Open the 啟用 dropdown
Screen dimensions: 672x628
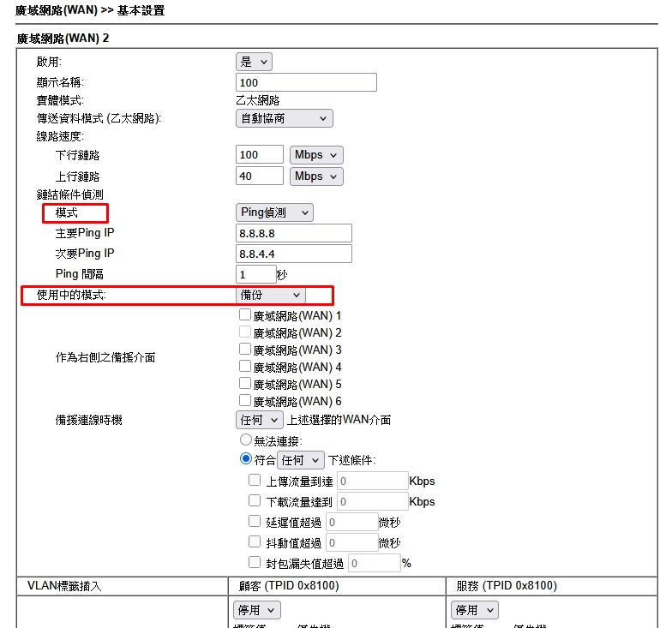point(253,62)
